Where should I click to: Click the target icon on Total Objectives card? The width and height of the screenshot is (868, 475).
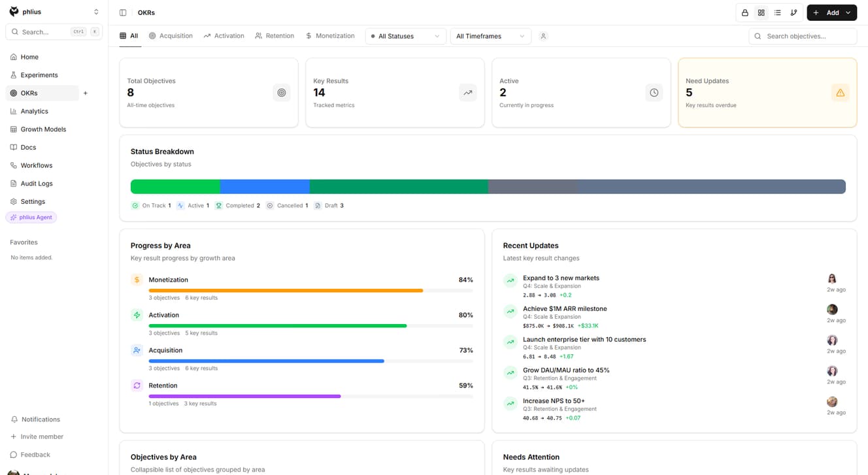pos(282,92)
